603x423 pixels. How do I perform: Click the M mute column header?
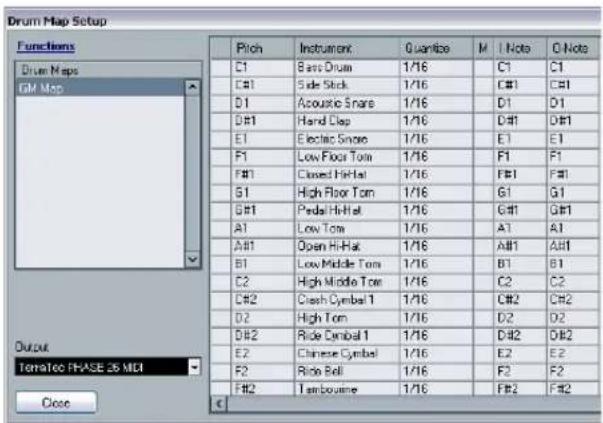[x=483, y=48]
